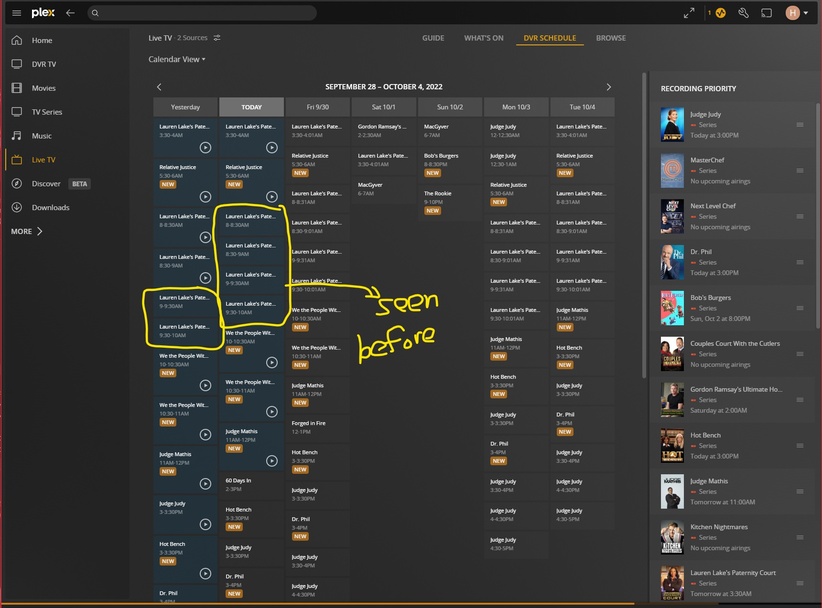Open Today's 60 Days In entry

pyautogui.click(x=252, y=485)
